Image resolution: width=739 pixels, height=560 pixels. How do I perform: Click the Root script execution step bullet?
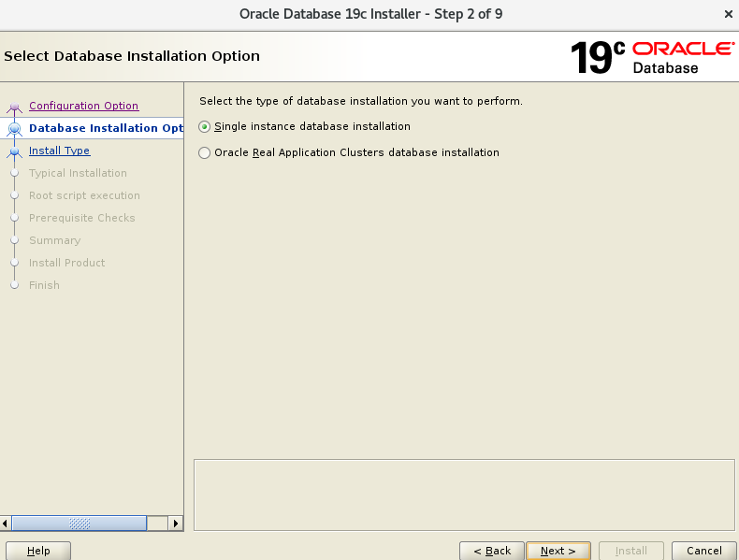point(15,195)
